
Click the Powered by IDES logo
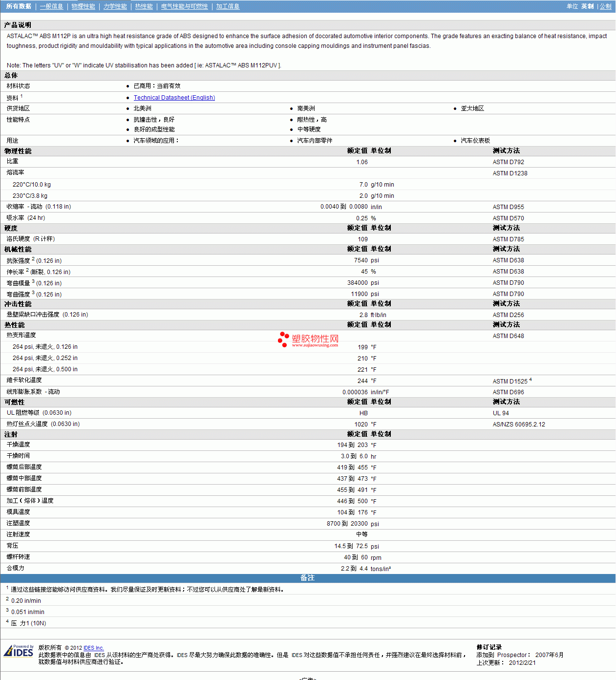coord(19,651)
